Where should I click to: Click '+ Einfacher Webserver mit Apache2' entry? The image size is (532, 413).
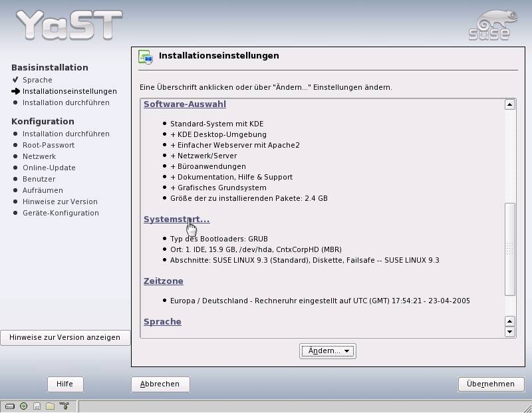(x=235, y=145)
